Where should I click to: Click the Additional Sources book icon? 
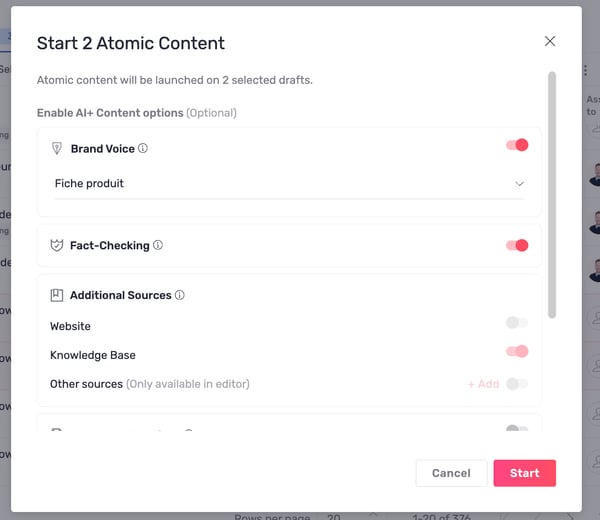(x=57, y=296)
